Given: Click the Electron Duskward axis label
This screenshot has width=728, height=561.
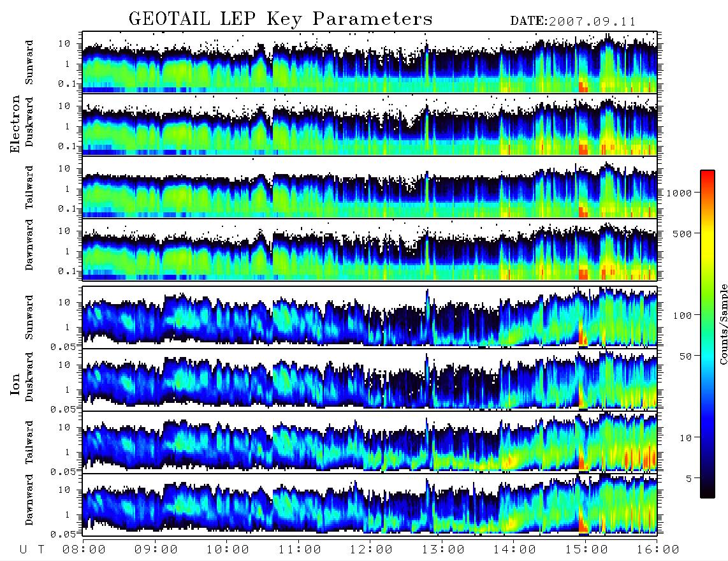Looking at the screenshot, I should (29, 122).
